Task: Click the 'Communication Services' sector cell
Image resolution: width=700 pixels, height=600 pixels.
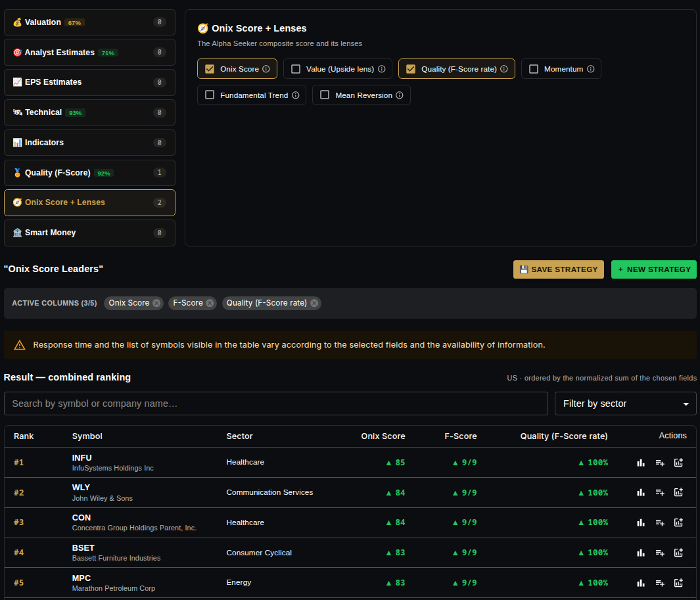Action: pyautogui.click(x=269, y=492)
